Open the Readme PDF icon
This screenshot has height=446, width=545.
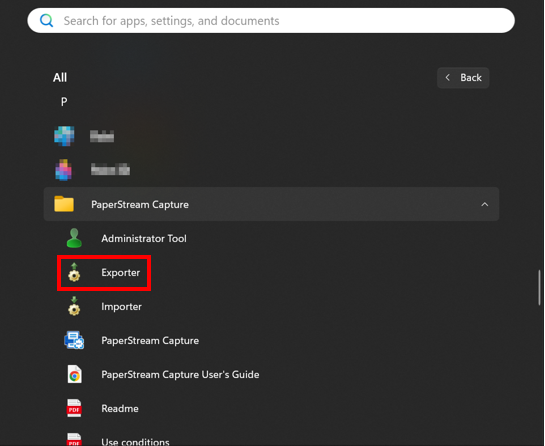pos(74,408)
